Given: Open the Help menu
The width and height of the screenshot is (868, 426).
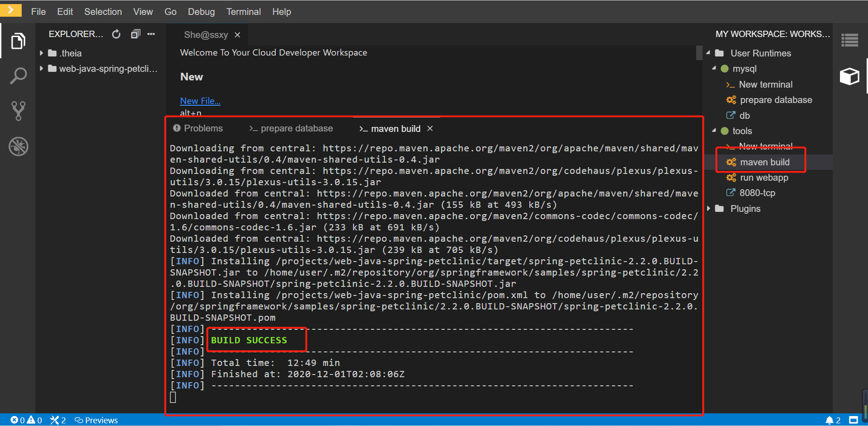Looking at the screenshot, I should 282,12.
